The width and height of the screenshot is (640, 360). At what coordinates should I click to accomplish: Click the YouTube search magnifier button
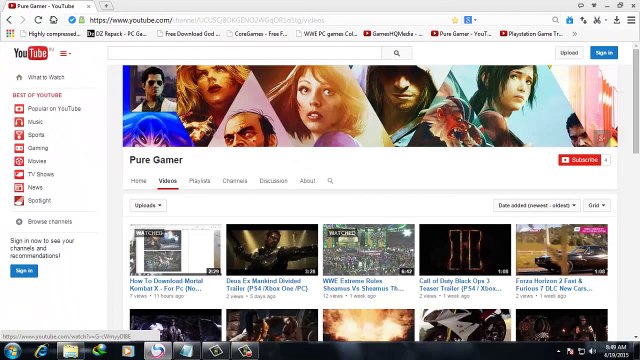point(397,53)
